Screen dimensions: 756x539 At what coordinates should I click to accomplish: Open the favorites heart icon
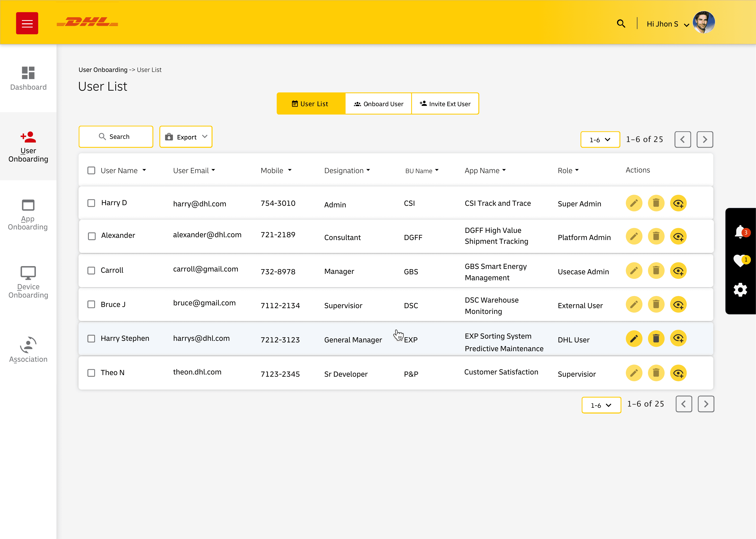[x=740, y=261]
